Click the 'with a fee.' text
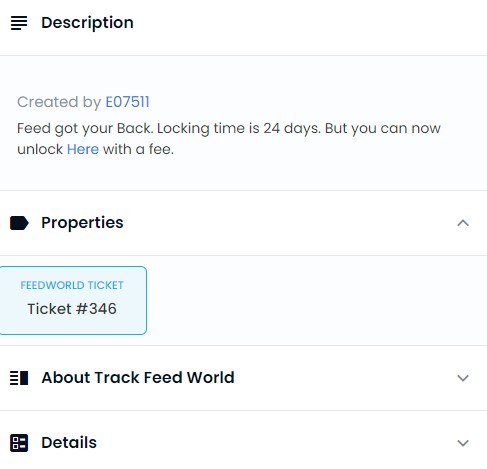The height and width of the screenshot is (469, 487). tap(138, 149)
